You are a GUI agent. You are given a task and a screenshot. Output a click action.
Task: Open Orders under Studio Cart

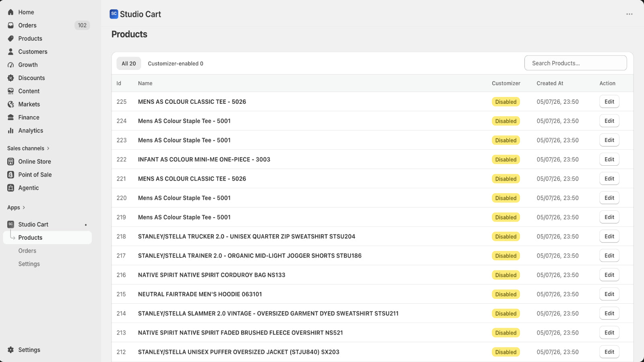pos(27,251)
